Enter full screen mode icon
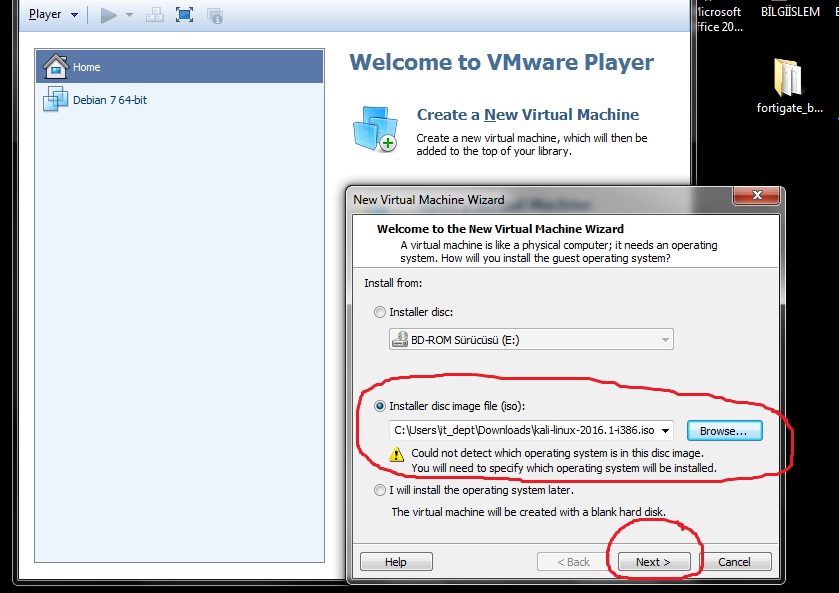The height and width of the screenshot is (593, 839). point(185,15)
